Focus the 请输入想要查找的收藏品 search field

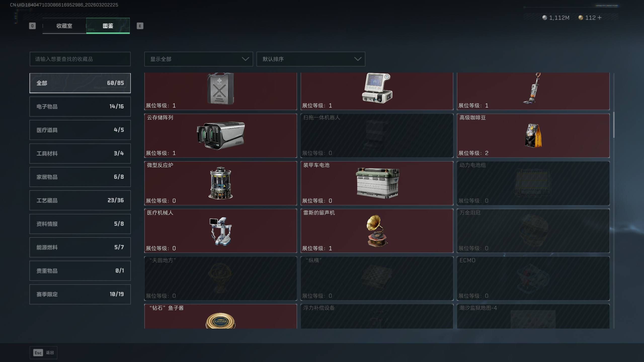tap(80, 59)
